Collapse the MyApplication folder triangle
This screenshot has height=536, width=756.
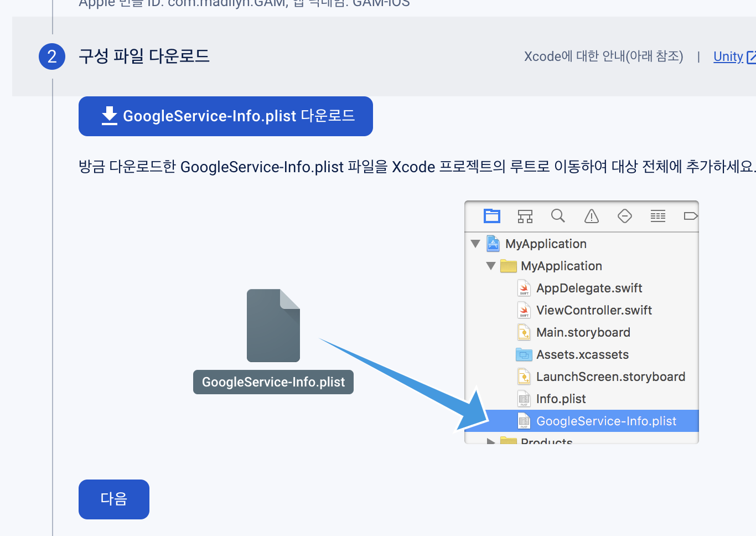point(491,266)
